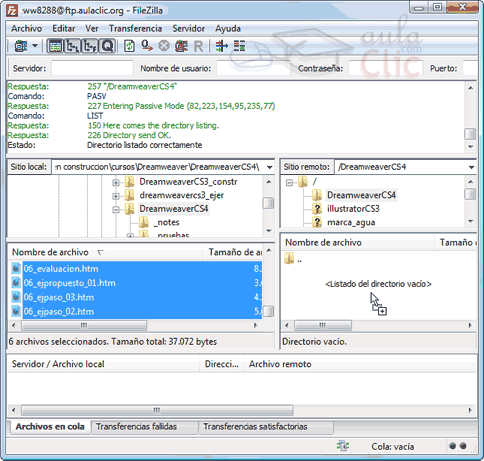
Task: Collapse the local DreamweaverCS4 folder
Action: coord(116,210)
